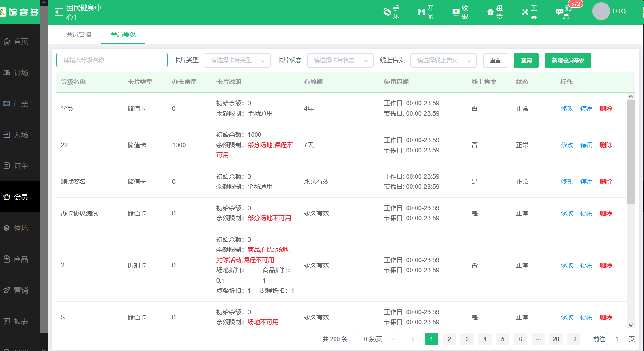Open the 10条/页 page size selector

pyautogui.click(x=376, y=339)
